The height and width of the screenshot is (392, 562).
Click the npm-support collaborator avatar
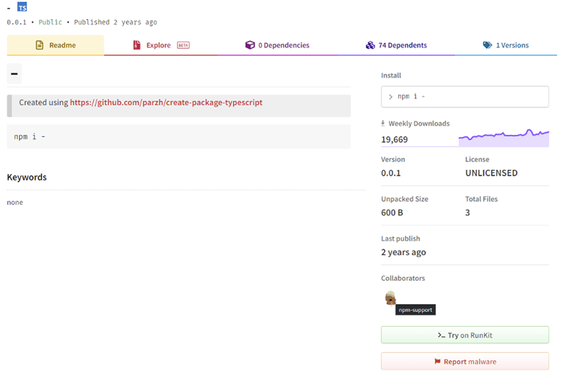[390, 298]
